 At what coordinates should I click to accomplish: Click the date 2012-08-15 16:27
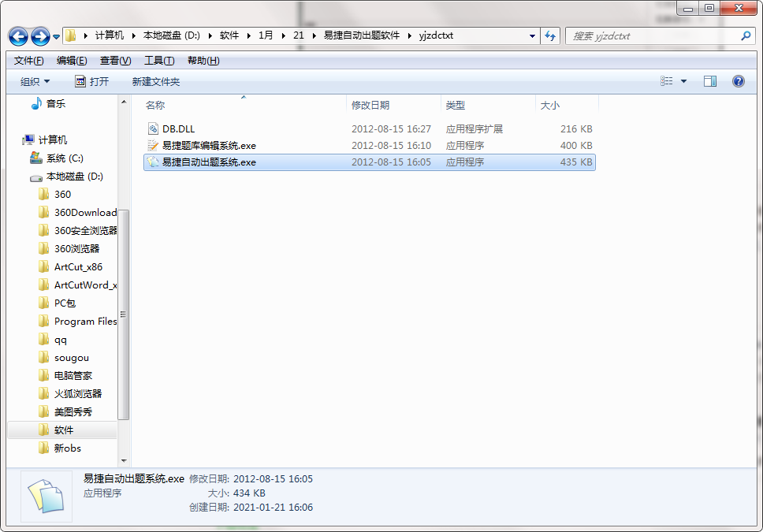[391, 129]
